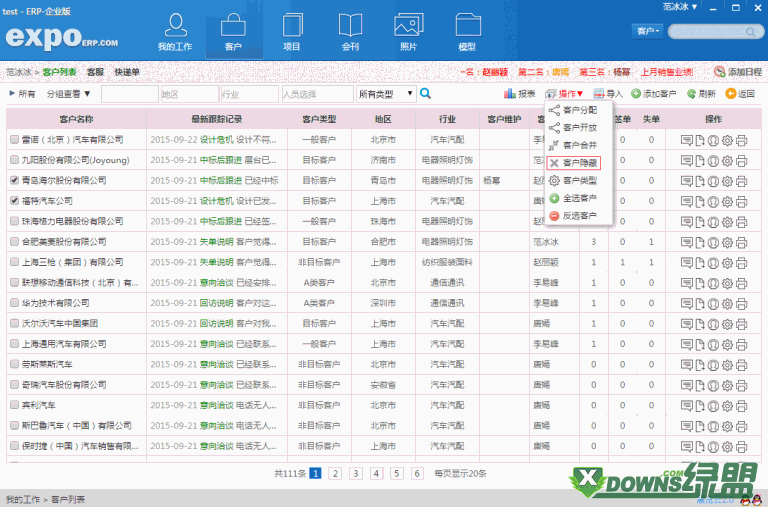Open the 客服 tab link
768x507 pixels.
coord(96,72)
